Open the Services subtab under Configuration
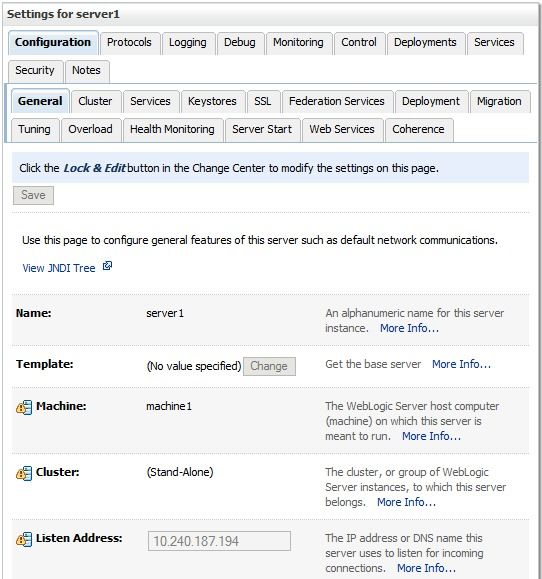Viewport: 542px width, 579px height. click(151, 102)
